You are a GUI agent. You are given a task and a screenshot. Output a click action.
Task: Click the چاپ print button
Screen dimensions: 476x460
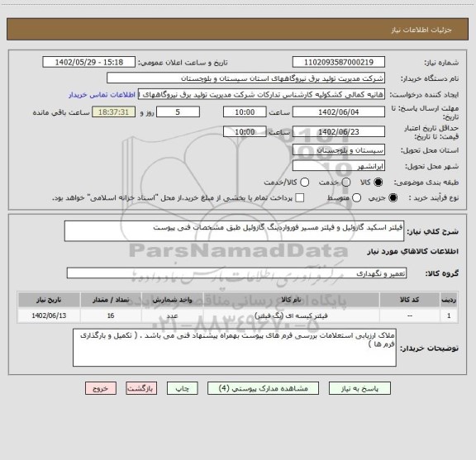click(183, 388)
